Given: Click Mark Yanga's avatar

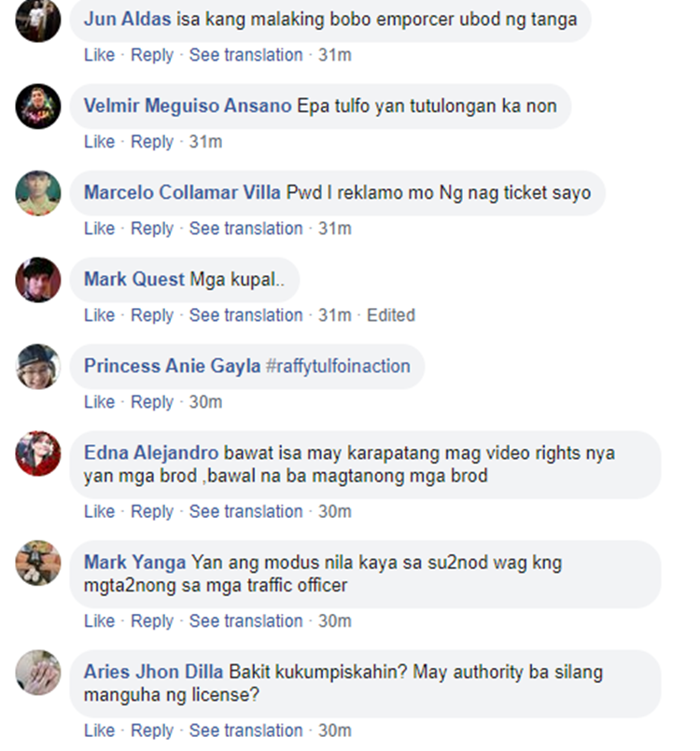Looking at the screenshot, I should [x=38, y=563].
